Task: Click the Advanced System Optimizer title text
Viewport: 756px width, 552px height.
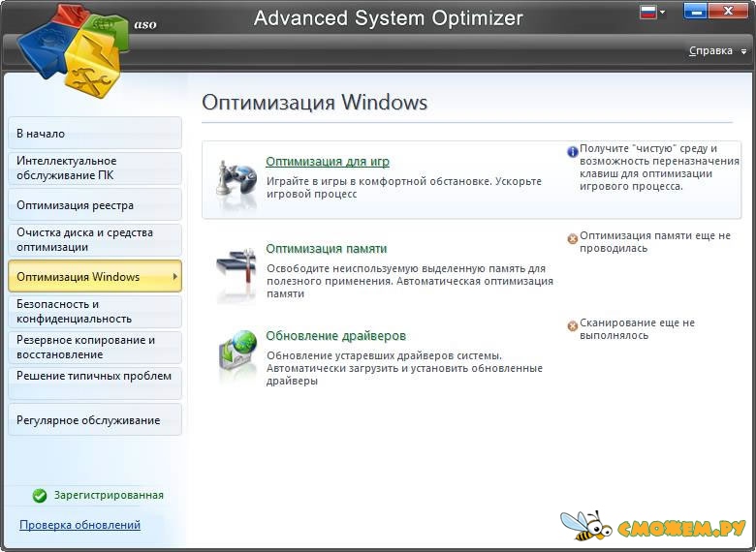Action: tap(388, 18)
